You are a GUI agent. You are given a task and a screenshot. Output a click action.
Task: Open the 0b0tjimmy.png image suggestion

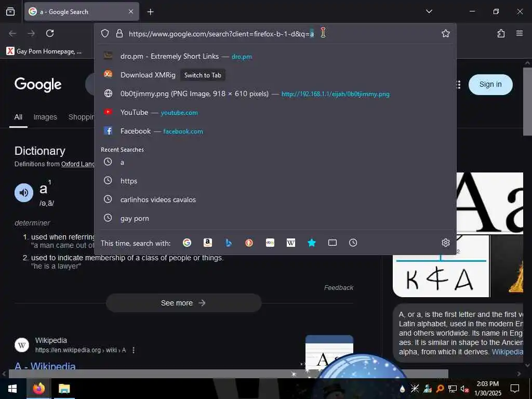click(x=275, y=94)
